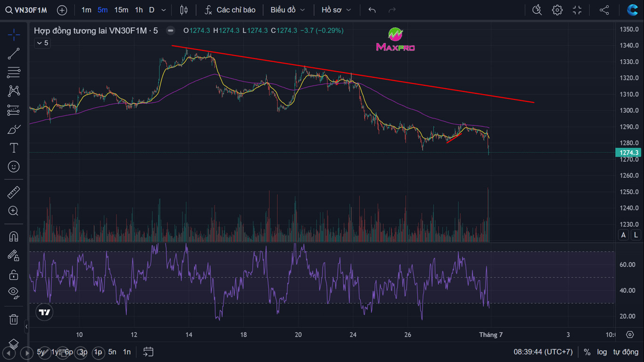Image resolution: width=644 pixels, height=362 pixels.
Task: Click the current price label 1274.3 on axis
Action: tap(629, 152)
